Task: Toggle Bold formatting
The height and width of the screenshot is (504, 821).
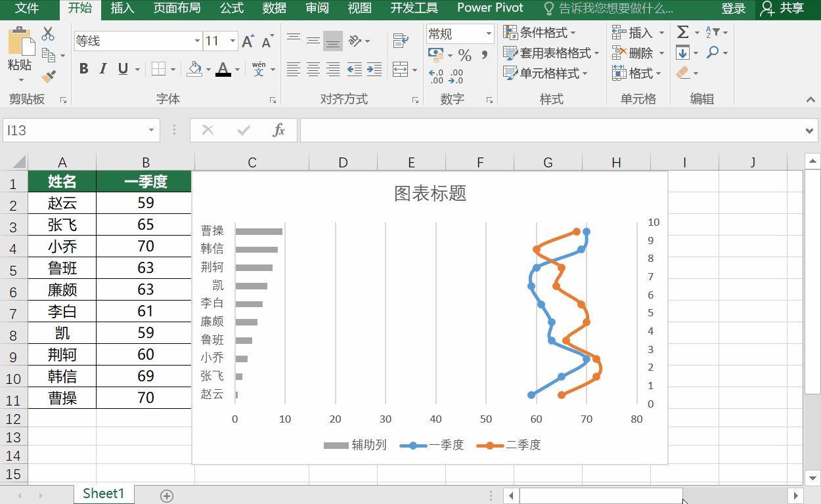Action: [x=83, y=68]
